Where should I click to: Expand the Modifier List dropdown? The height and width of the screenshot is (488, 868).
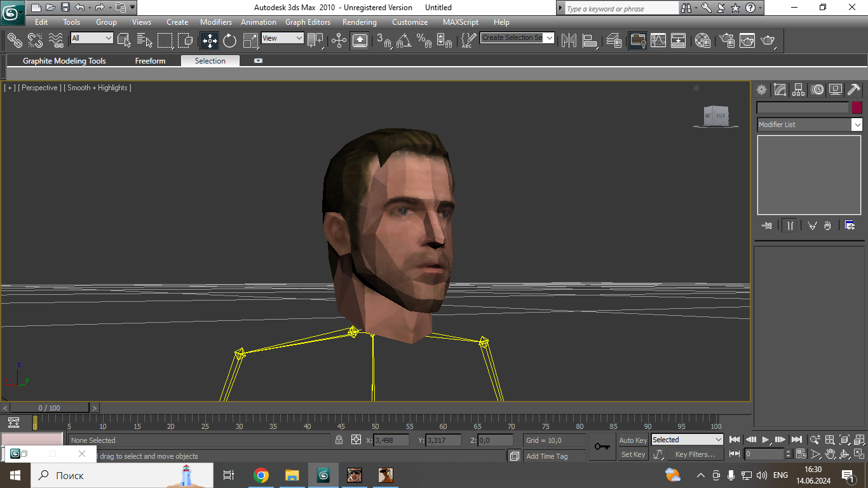[x=857, y=125]
